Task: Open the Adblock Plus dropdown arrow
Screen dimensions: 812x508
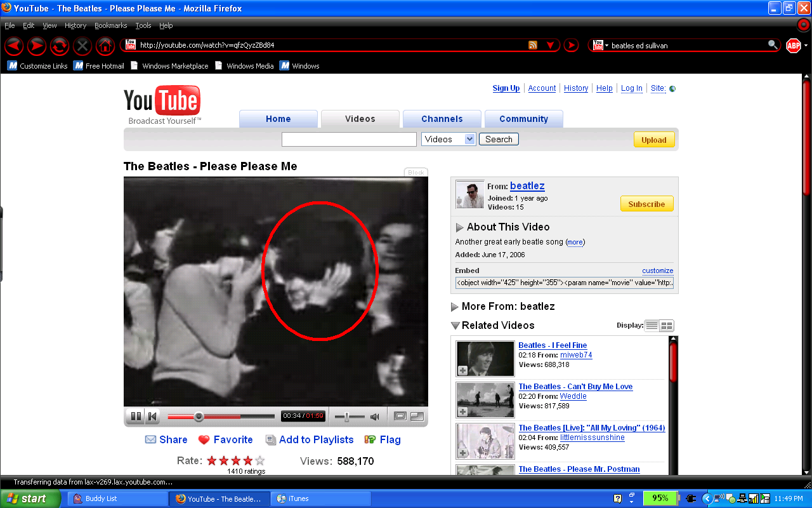Action: (806, 46)
